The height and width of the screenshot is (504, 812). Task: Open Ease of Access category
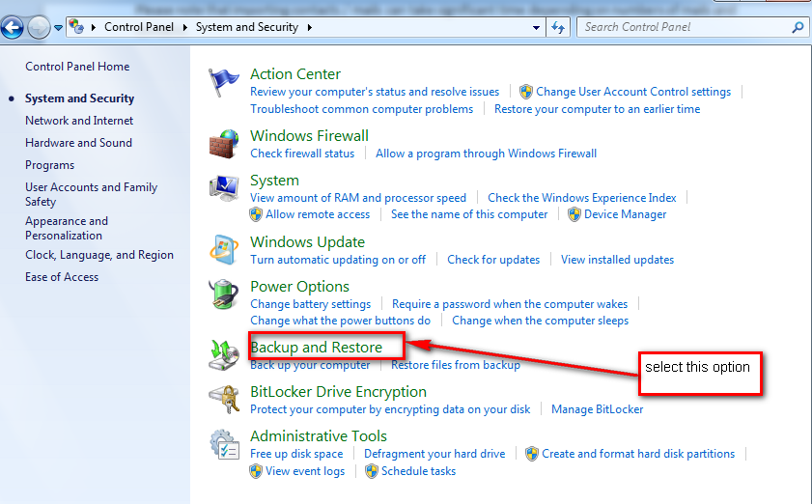[62, 277]
